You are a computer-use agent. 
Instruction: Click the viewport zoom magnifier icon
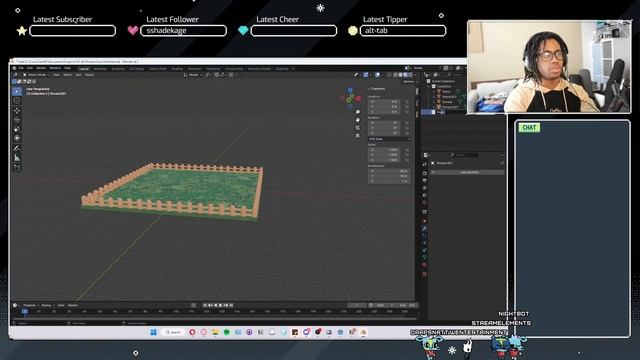coord(358,112)
